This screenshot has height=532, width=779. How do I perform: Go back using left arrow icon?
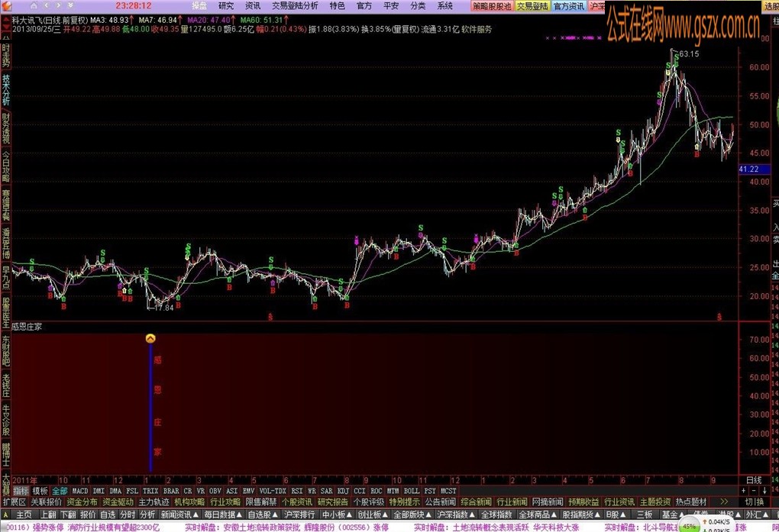click(46, 5)
